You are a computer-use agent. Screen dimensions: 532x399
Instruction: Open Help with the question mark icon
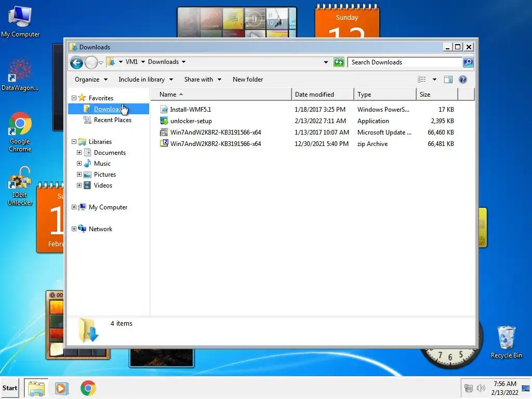click(x=463, y=79)
